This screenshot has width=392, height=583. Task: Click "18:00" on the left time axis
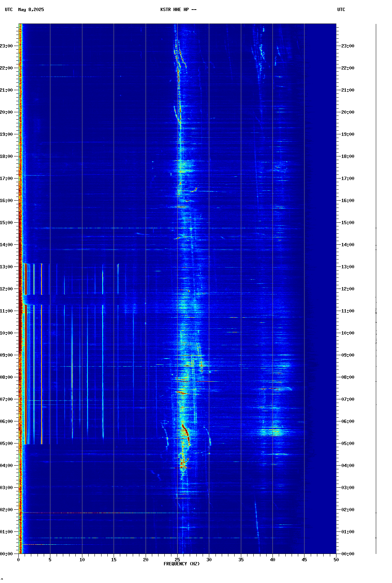[6, 156]
